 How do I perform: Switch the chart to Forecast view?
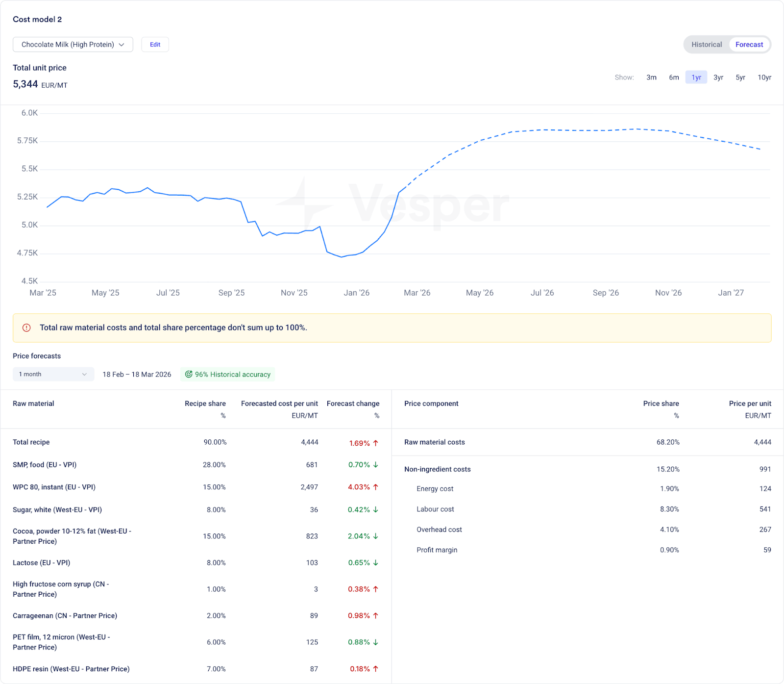point(749,45)
